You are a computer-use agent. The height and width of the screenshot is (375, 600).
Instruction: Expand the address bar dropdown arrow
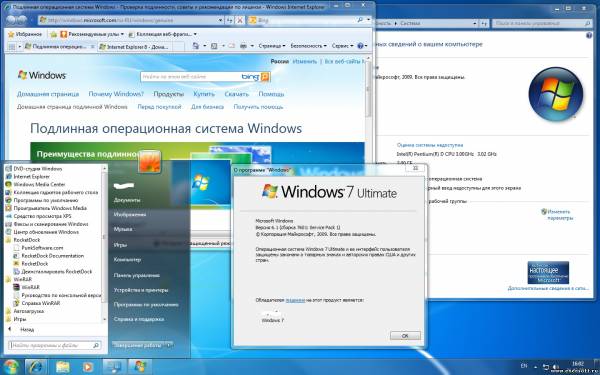point(220,20)
